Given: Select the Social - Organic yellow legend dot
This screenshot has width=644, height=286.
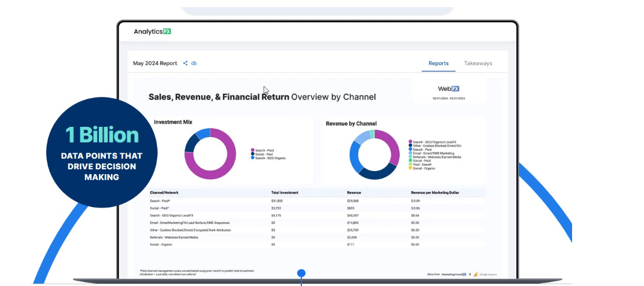Looking at the screenshot, I should coord(410,168).
